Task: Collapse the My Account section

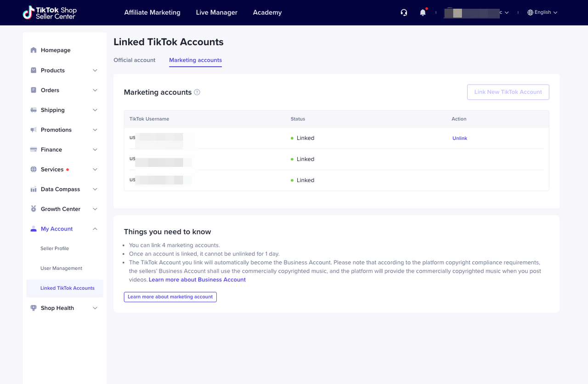Action: (95, 229)
